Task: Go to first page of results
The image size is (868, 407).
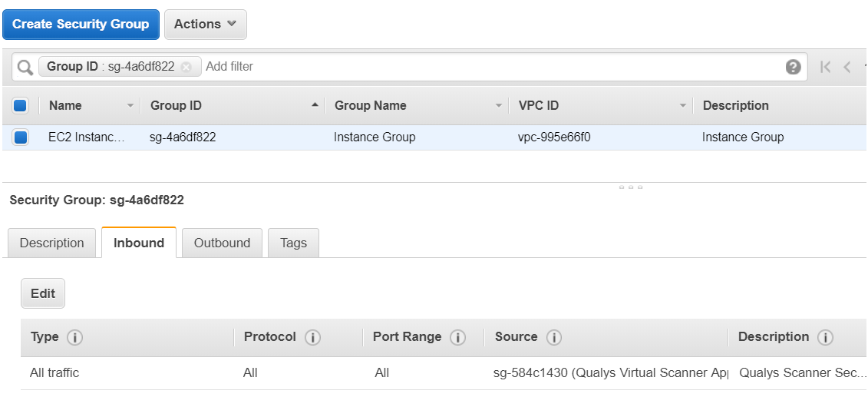Action: coord(825,67)
